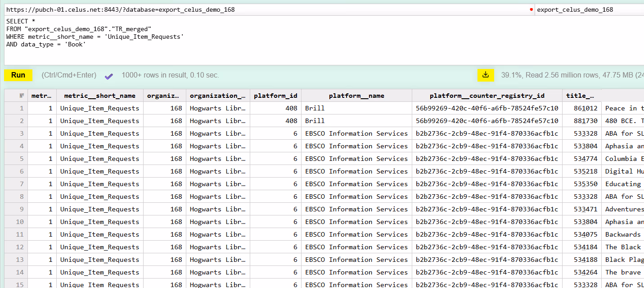Click title id 534774 in row 5
644x288 pixels.
[x=581, y=159]
